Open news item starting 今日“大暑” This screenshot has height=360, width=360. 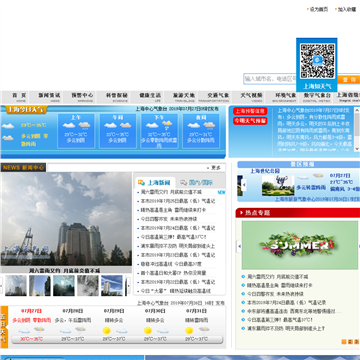176,291
